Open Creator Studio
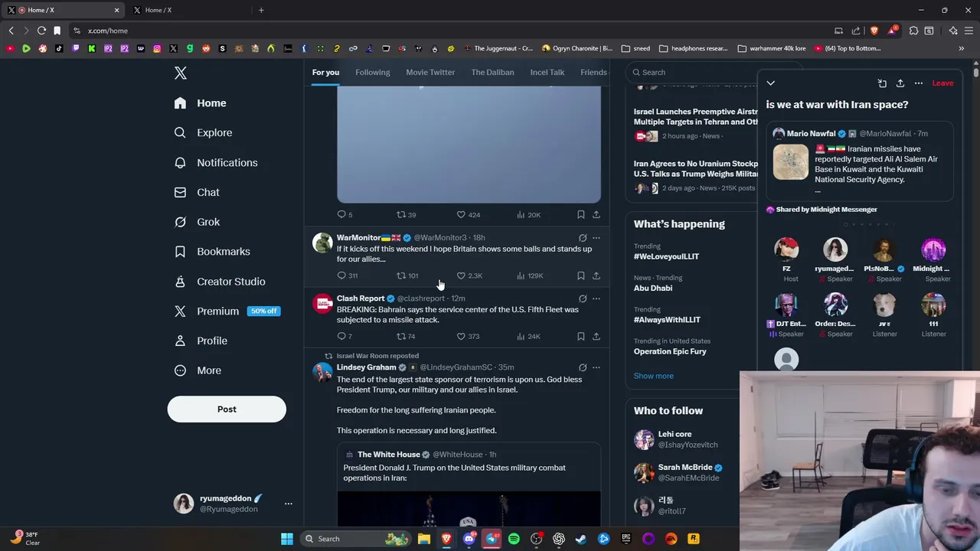Viewport: 980px width, 551px height. (220, 281)
